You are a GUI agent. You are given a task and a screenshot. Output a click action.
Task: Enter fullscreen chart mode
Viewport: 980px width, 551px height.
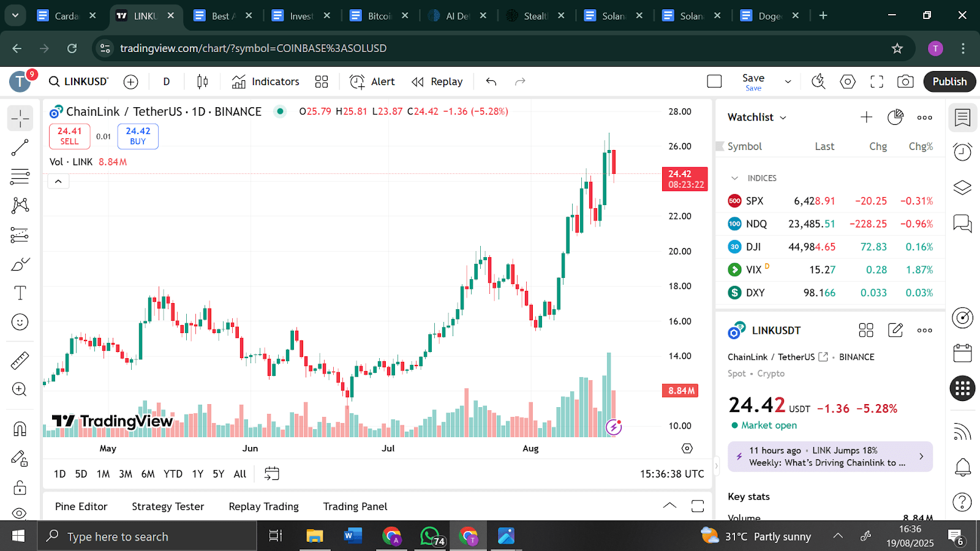[x=877, y=81]
